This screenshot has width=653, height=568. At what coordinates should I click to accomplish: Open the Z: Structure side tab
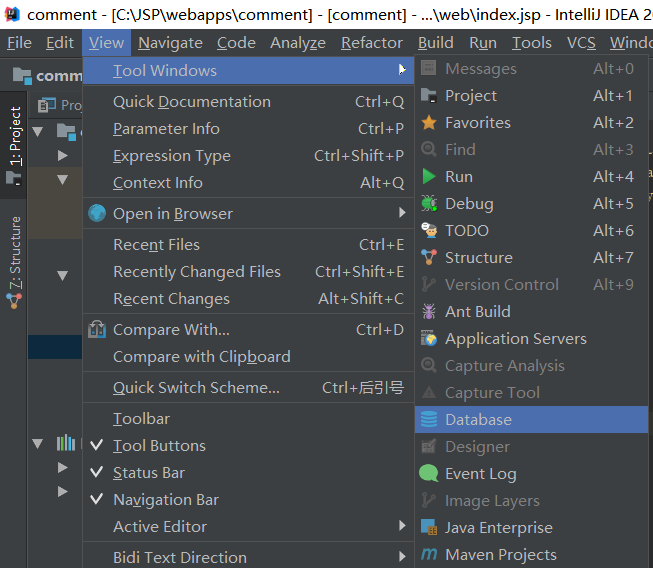point(15,252)
